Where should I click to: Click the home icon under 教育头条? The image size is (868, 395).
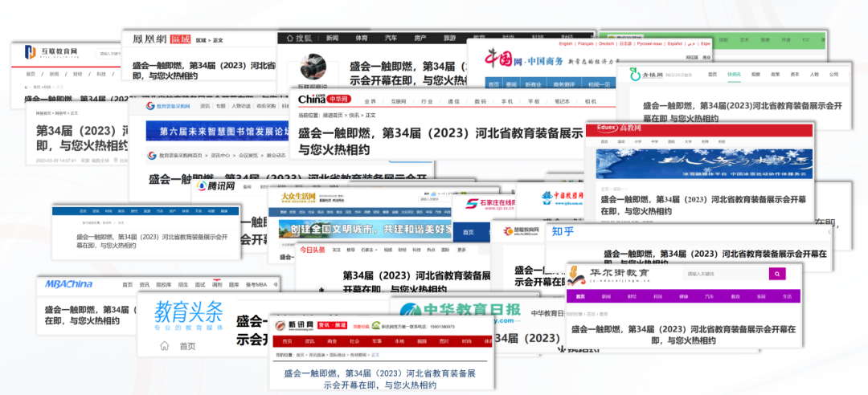pos(164,346)
